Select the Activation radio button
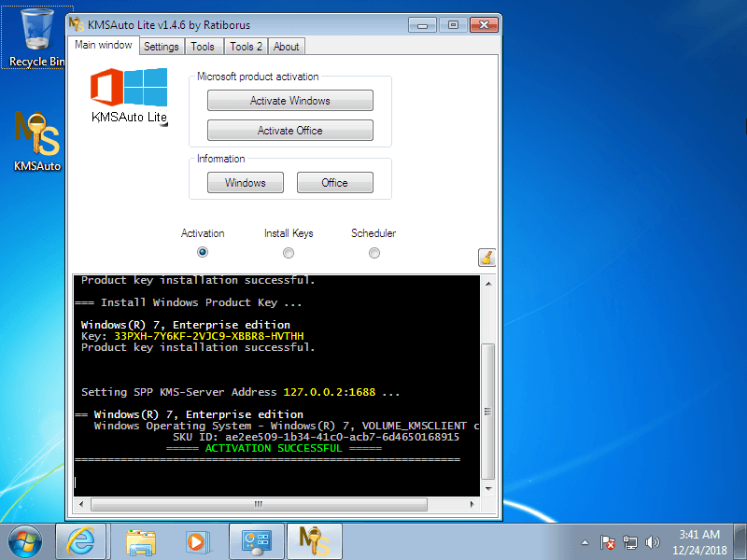 pos(203,252)
